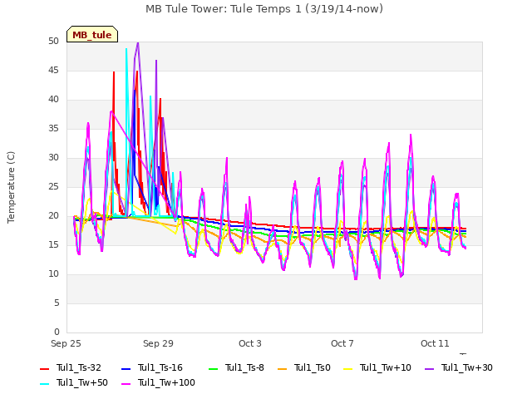Click the 20 y-axis tick label

[x=53, y=216]
